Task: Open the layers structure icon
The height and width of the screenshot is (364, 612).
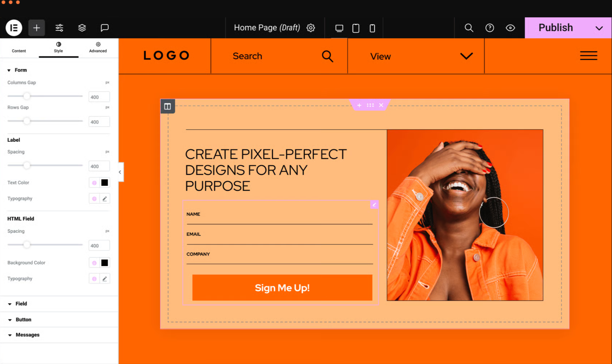Action: pos(82,28)
